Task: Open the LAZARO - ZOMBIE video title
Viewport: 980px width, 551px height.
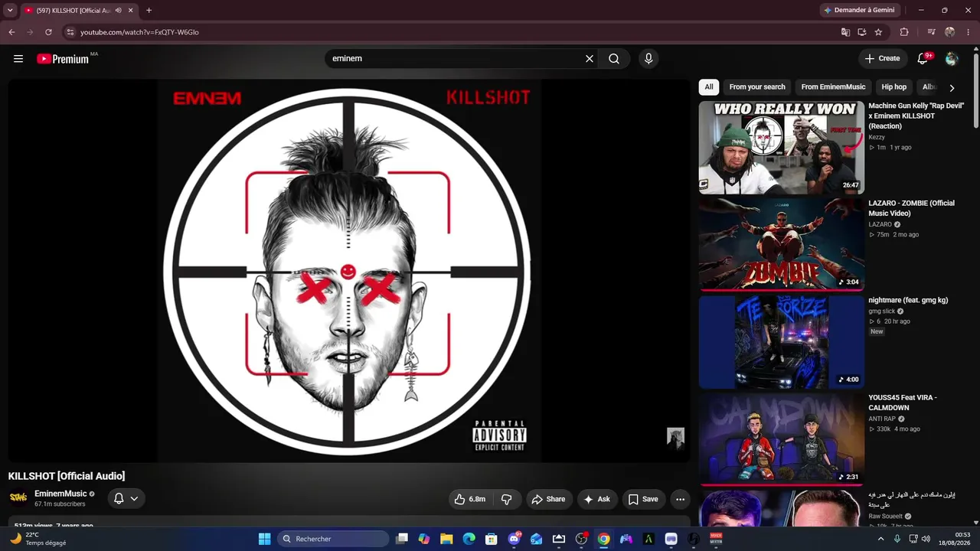Action: (x=911, y=208)
